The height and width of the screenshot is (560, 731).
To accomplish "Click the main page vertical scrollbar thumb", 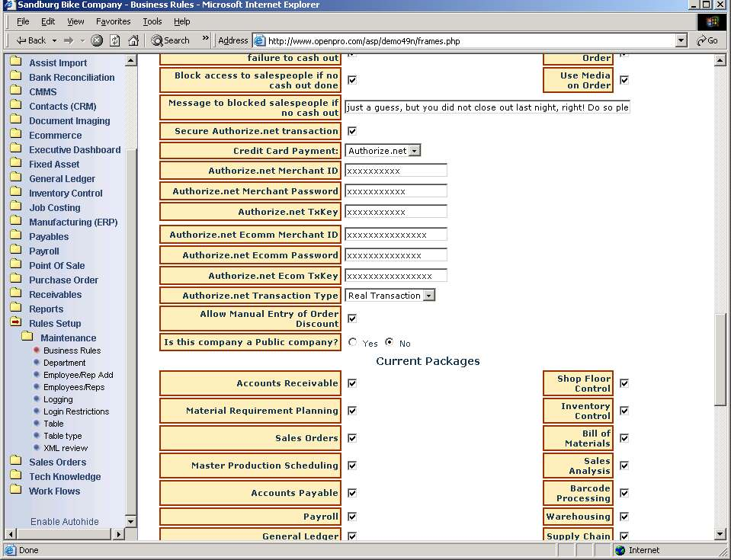I will pyautogui.click(x=720, y=358).
